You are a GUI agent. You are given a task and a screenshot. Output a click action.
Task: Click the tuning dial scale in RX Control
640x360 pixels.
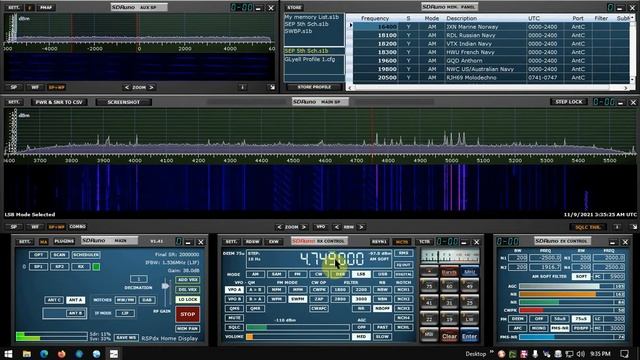pos(450,257)
